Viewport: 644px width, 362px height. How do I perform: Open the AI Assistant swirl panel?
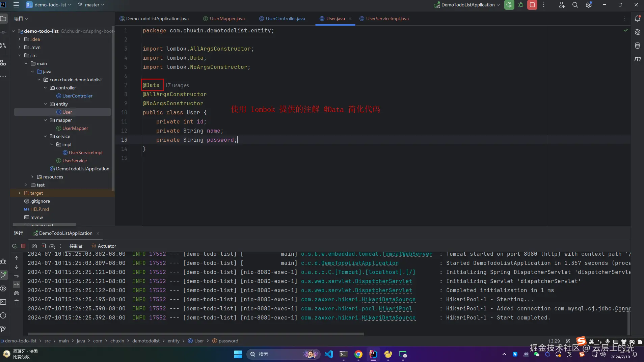pos(638,32)
